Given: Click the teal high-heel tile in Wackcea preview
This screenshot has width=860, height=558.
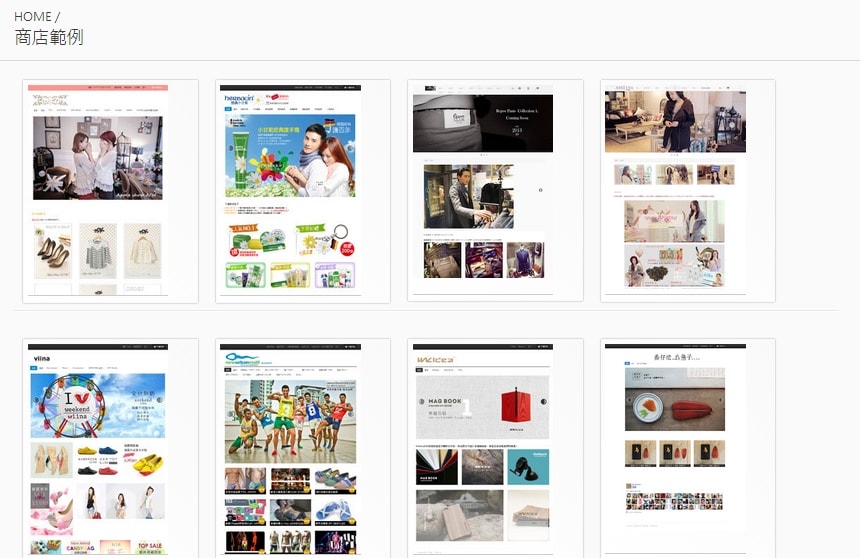Looking at the screenshot, I should click(527, 467).
